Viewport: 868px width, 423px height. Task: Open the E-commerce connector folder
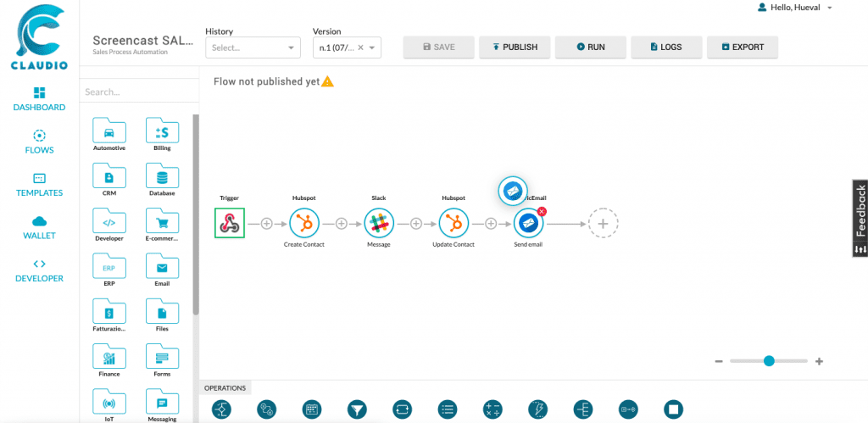(162, 225)
